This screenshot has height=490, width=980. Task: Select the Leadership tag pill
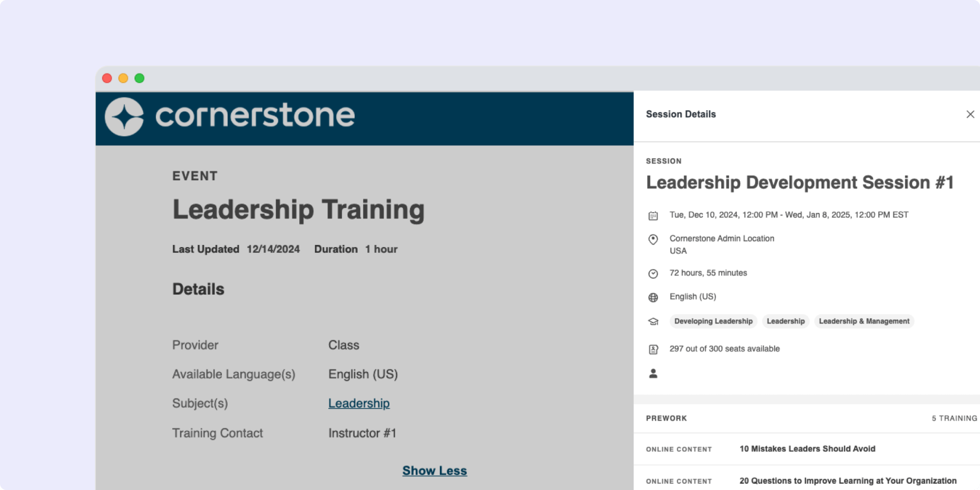[x=786, y=321]
